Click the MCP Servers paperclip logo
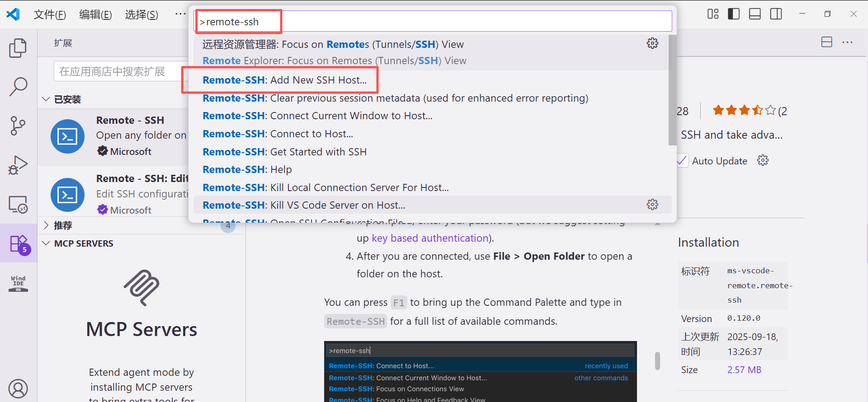 [142, 288]
